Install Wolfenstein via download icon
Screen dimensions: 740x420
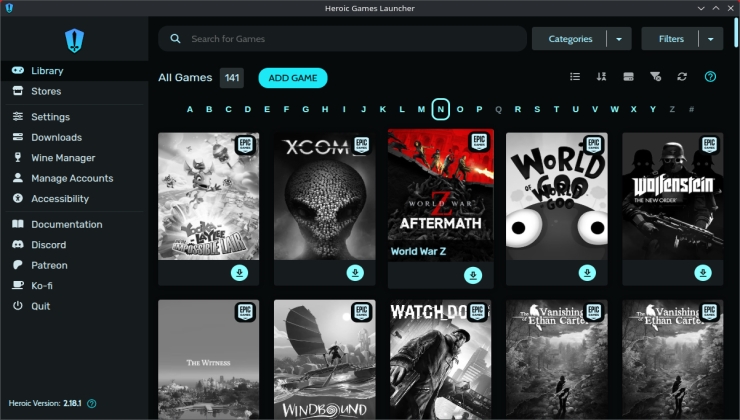click(703, 273)
